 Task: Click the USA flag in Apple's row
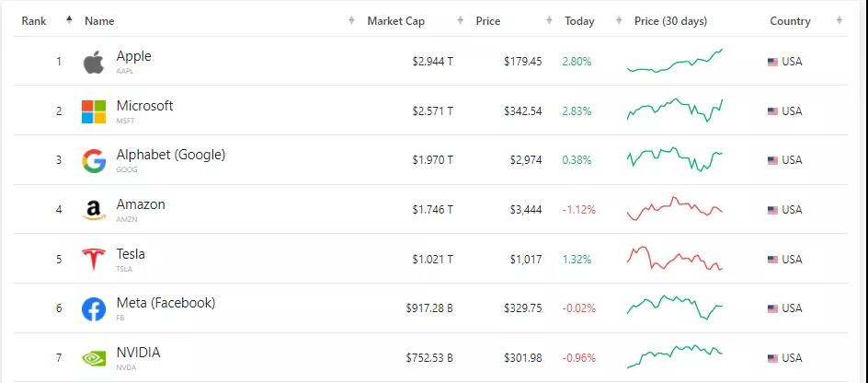(772, 62)
